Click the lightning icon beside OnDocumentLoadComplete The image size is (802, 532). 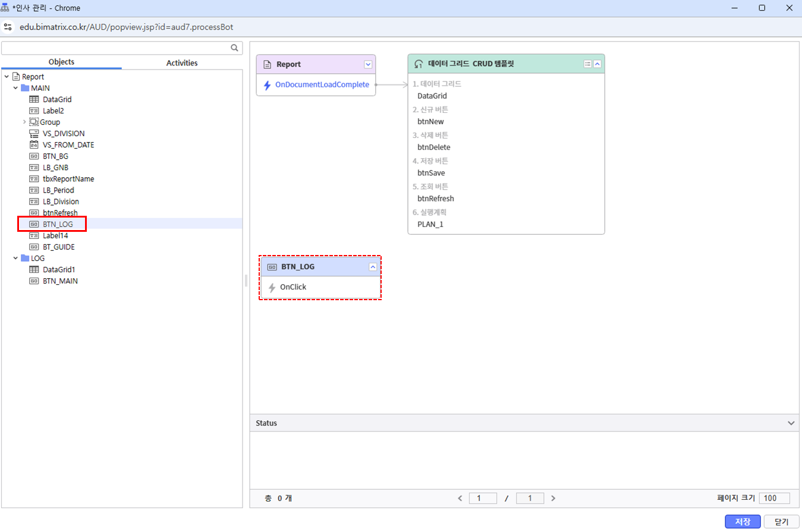[268, 85]
